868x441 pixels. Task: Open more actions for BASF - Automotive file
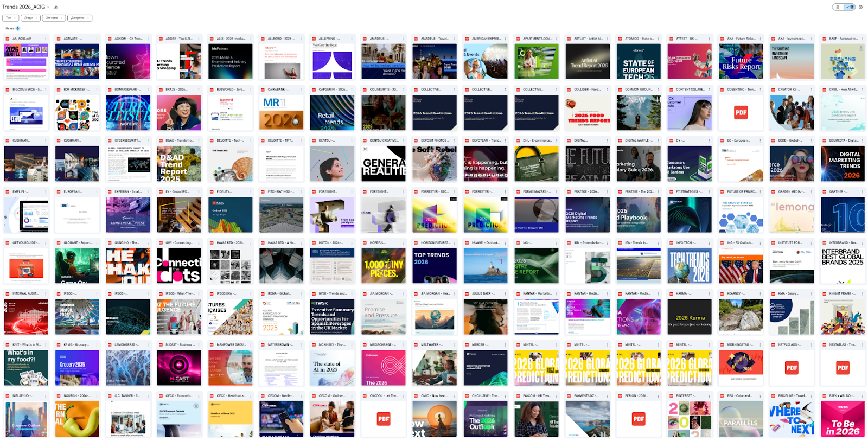pyautogui.click(x=863, y=39)
